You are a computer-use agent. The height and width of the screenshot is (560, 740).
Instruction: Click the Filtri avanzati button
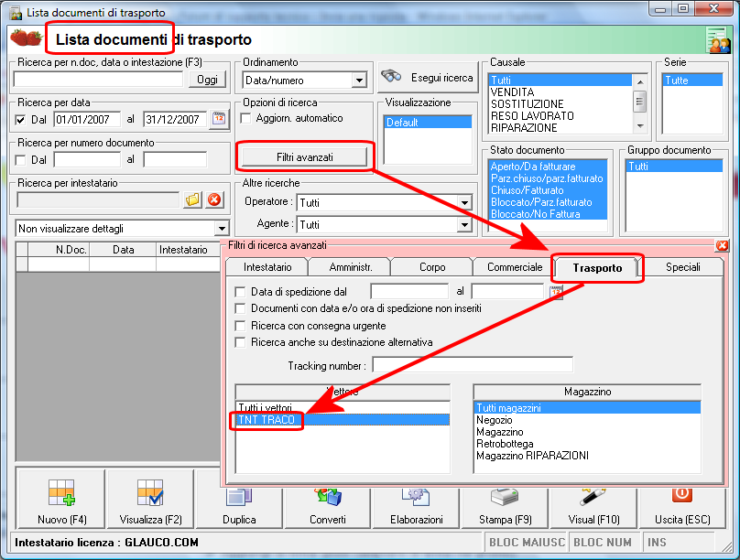click(304, 157)
